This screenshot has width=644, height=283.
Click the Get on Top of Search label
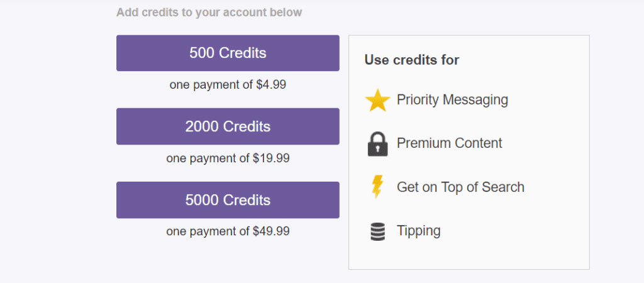pyautogui.click(x=460, y=187)
